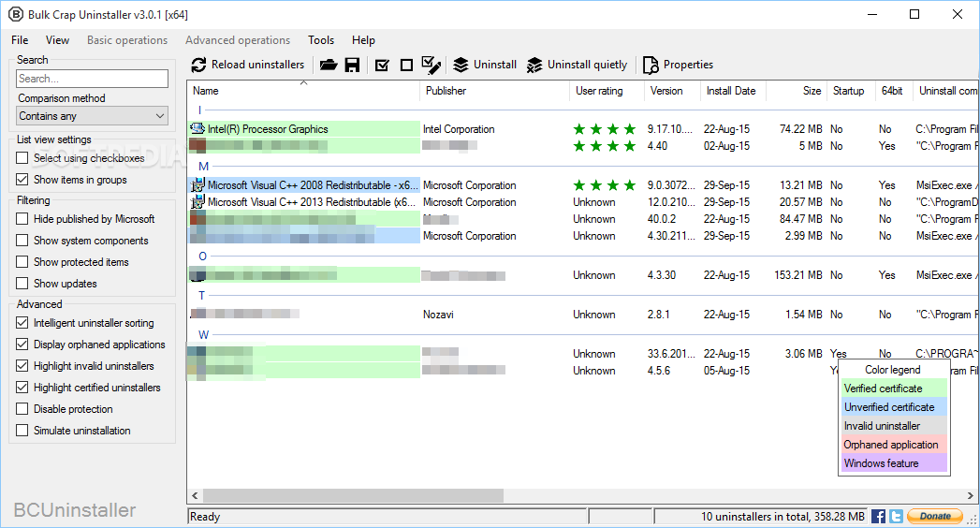Image resolution: width=980 pixels, height=528 pixels.
Task: Save list with the floppy disk icon
Action: click(353, 65)
